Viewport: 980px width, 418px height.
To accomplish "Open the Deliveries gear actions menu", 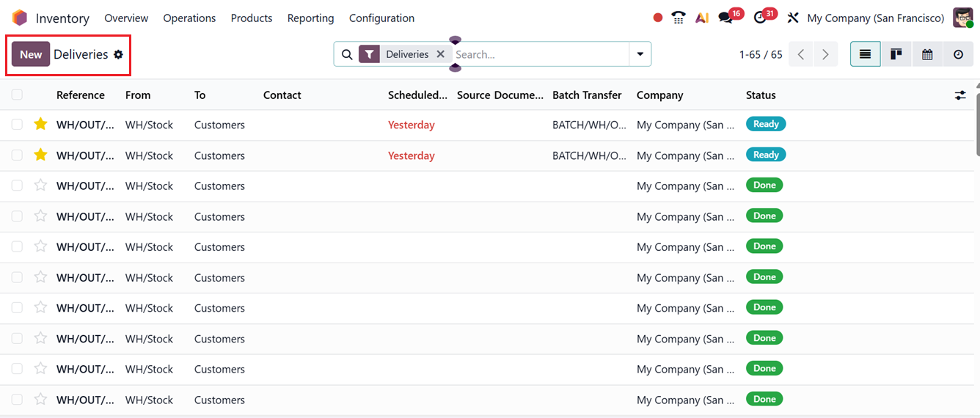I will click(118, 54).
